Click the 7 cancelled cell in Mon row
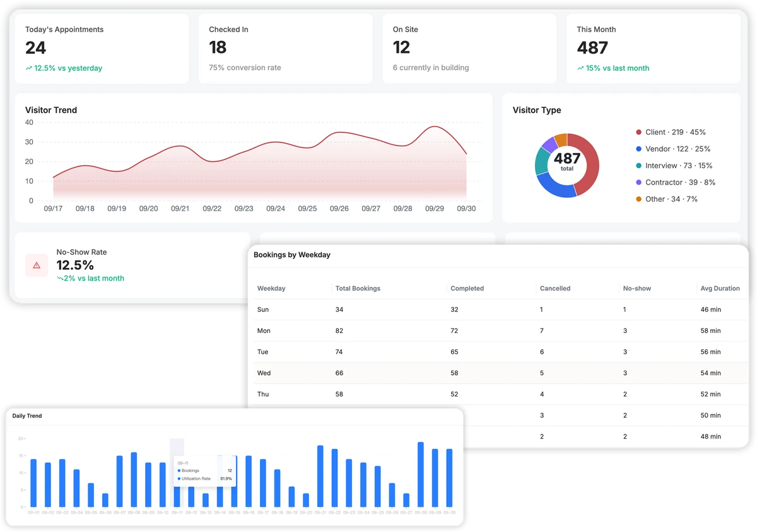This screenshot has height=532, width=757. 542,330
